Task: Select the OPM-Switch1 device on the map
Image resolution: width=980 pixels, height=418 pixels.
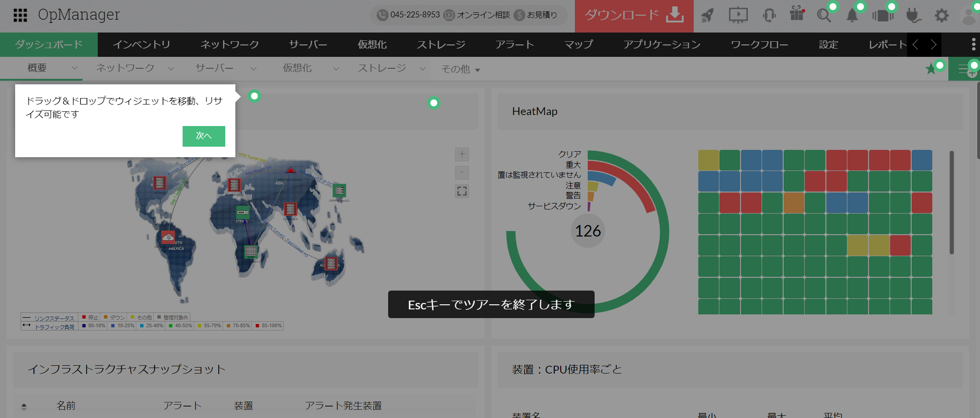Action: [251, 252]
